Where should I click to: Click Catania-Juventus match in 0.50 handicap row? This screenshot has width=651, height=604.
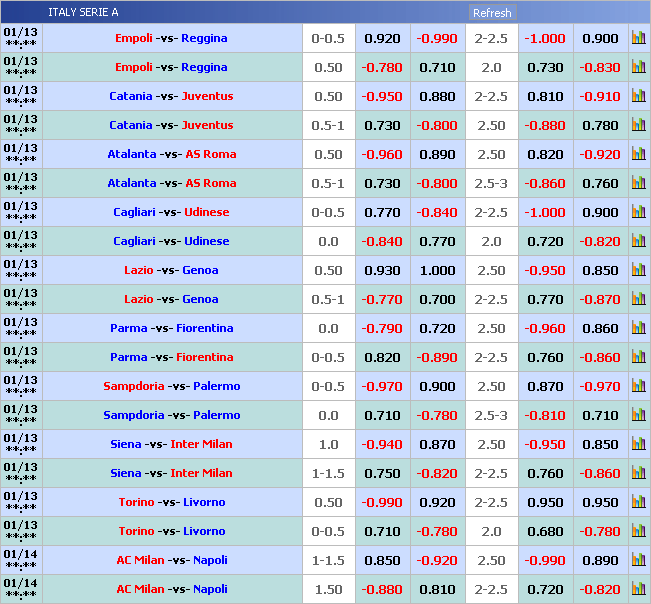click(172, 96)
